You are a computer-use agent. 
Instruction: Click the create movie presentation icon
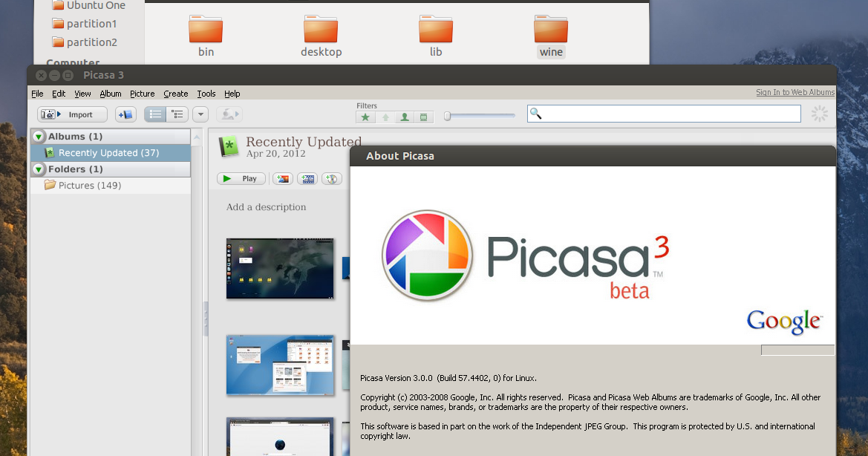pyautogui.click(x=307, y=178)
